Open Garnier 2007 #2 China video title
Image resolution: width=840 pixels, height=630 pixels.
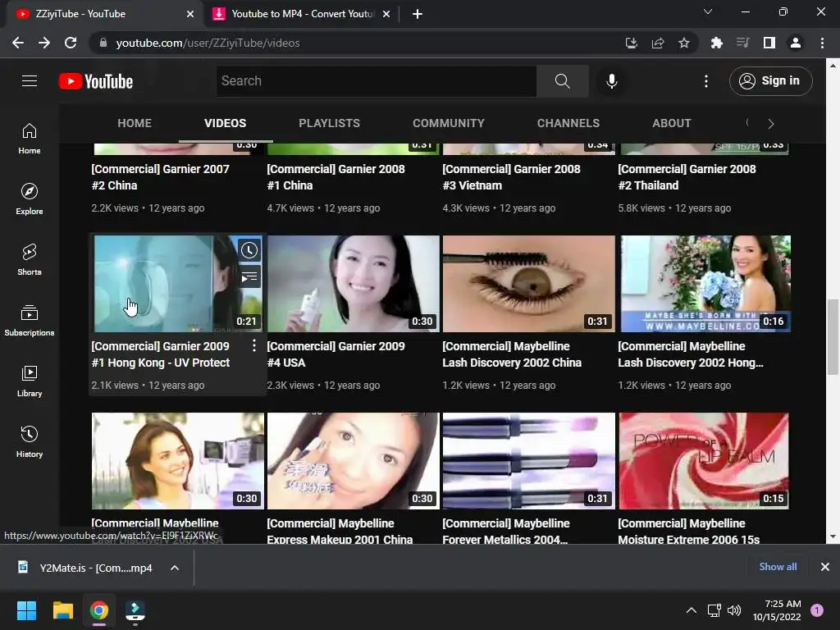click(x=160, y=177)
